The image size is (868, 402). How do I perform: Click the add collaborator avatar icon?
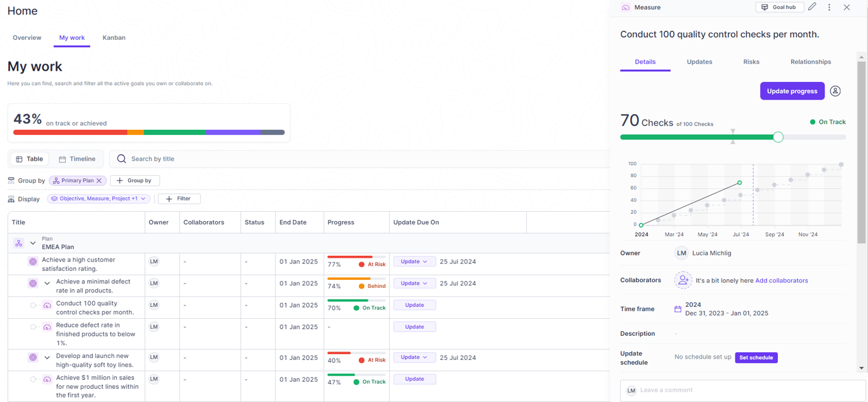pyautogui.click(x=683, y=280)
